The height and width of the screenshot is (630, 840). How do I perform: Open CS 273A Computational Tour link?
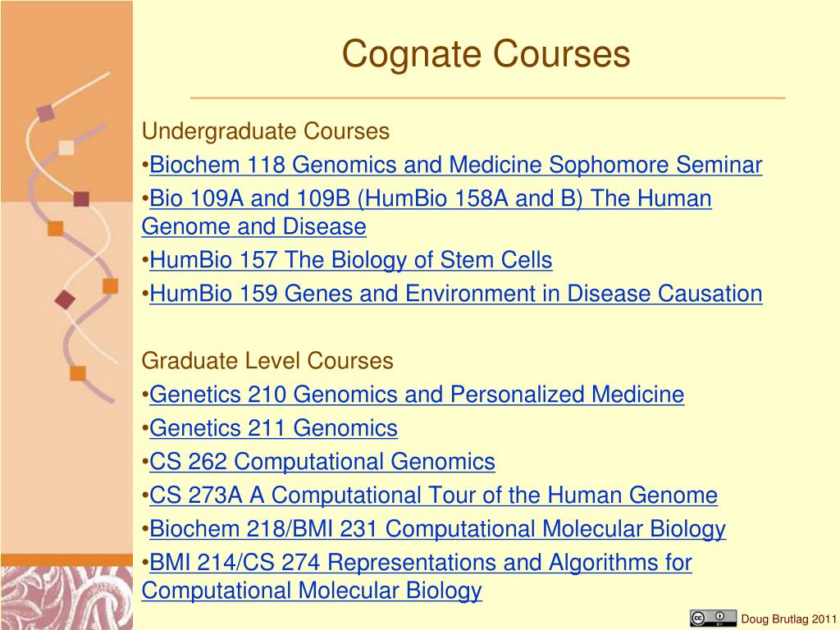tap(433, 495)
